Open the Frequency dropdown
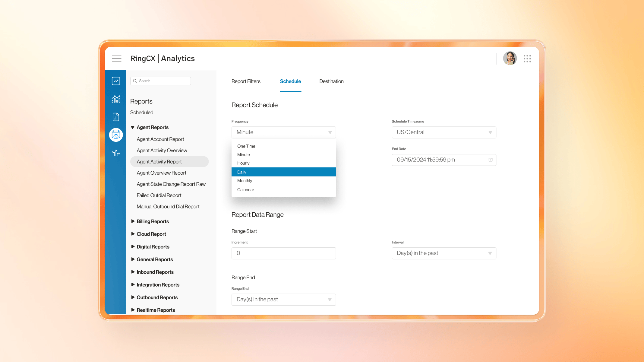The image size is (644, 362). click(x=284, y=132)
